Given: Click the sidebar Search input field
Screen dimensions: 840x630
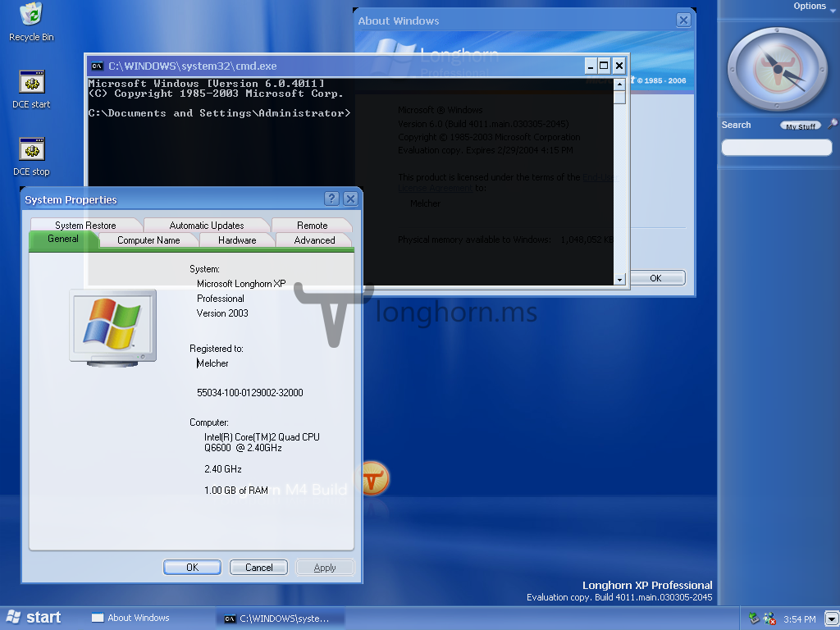Looking at the screenshot, I should click(x=776, y=148).
